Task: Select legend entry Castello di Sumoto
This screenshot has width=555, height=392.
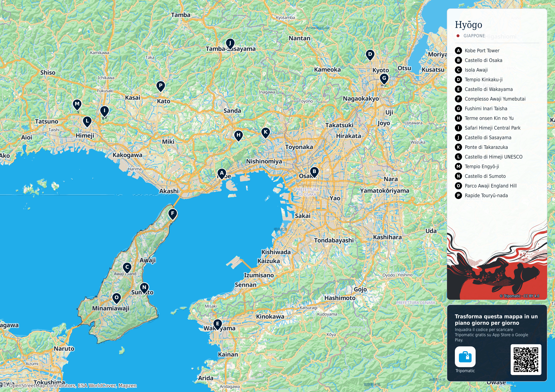Action: [480, 176]
